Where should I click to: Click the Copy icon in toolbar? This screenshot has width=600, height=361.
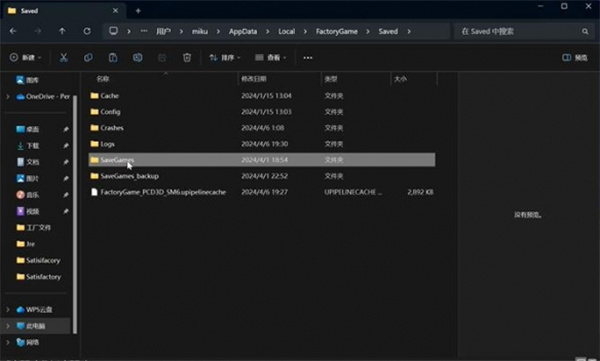88,57
